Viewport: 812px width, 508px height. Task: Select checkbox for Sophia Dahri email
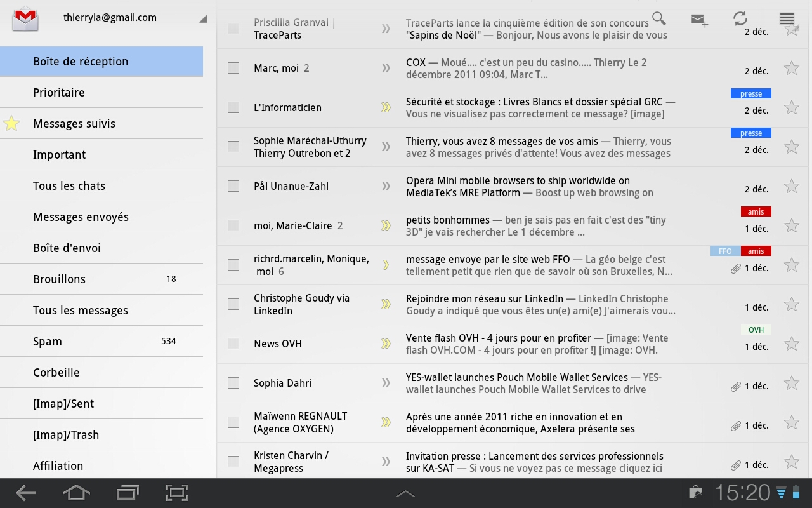click(233, 383)
